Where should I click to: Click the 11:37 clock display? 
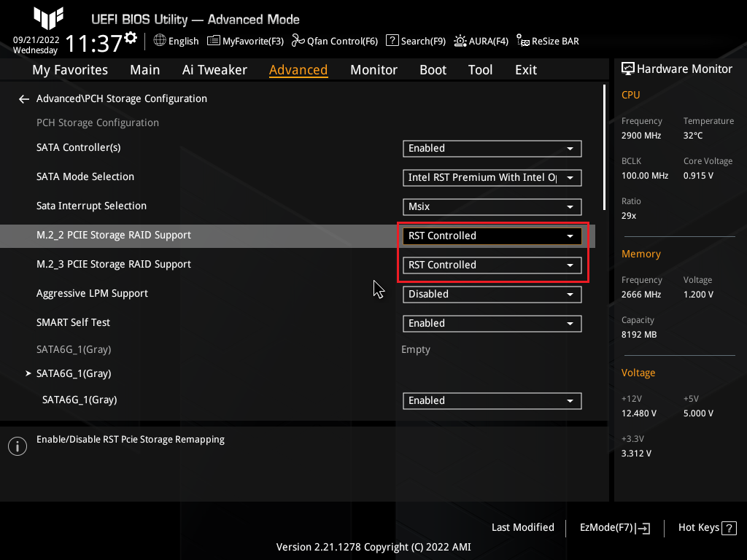coord(94,43)
